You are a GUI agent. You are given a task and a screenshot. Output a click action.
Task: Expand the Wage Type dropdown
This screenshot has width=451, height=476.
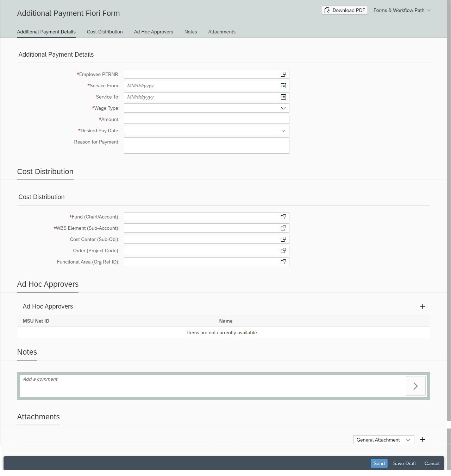click(x=283, y=108)
